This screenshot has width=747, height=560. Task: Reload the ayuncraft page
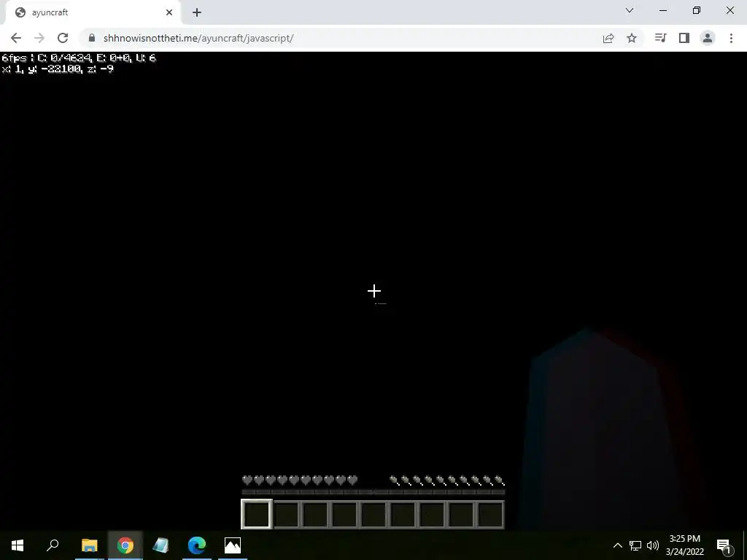click(x=63, y=38)
